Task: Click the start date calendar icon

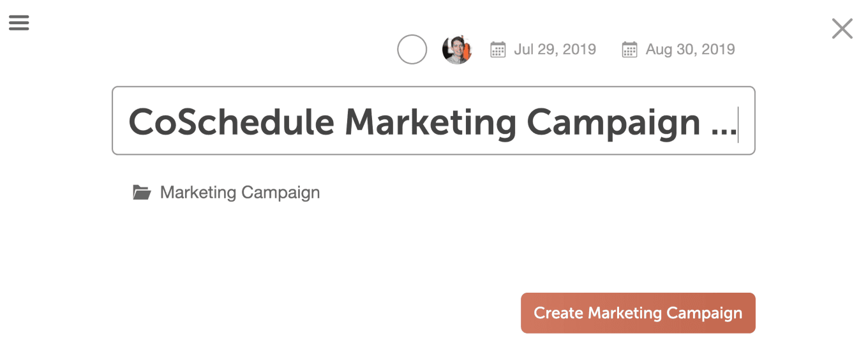Action: [x=498, y=49]
